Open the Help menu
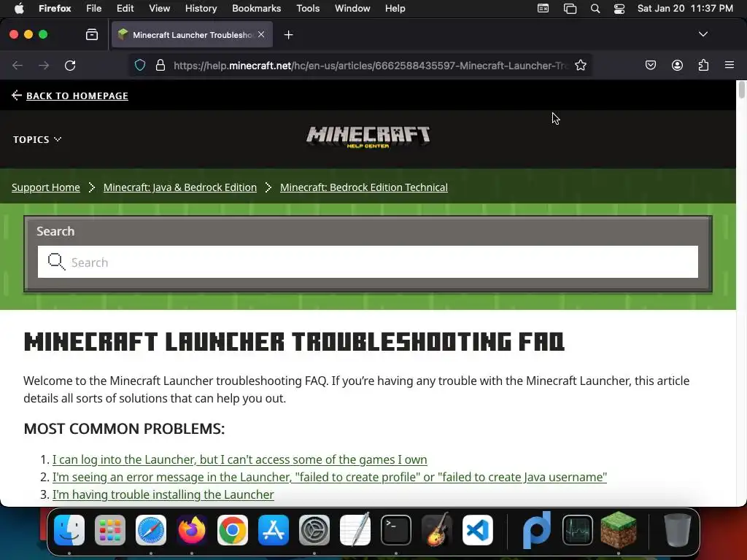Screen dimensions: 747x560 tap(395, 9)
